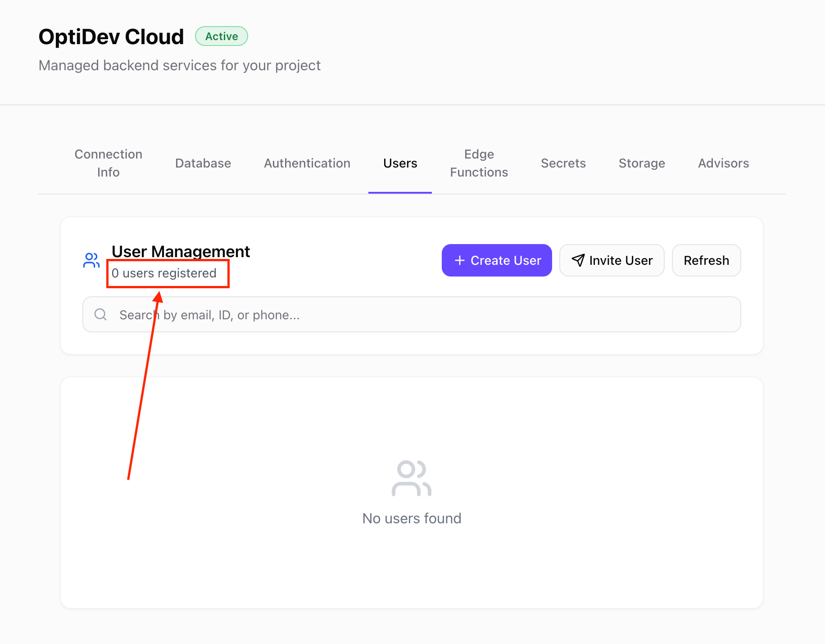The image size is (825, 644).
Task: Click the search magnifier icon
Action: click(100, 314)
